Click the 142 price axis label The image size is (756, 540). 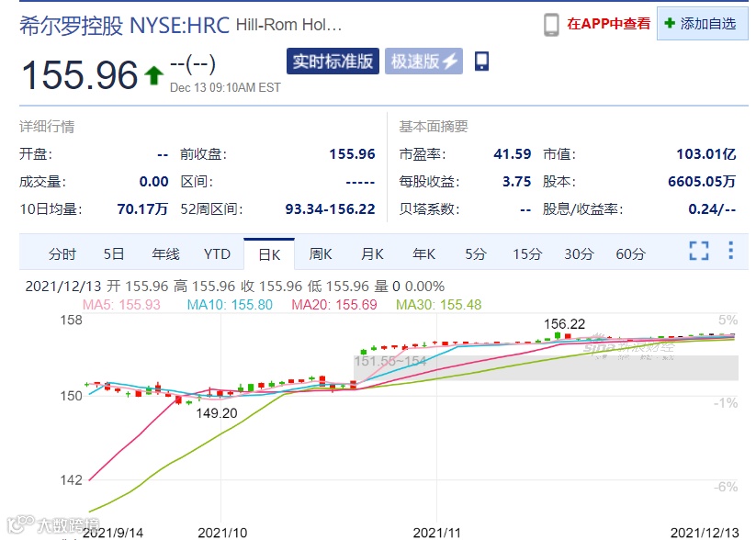coord(71,480)
